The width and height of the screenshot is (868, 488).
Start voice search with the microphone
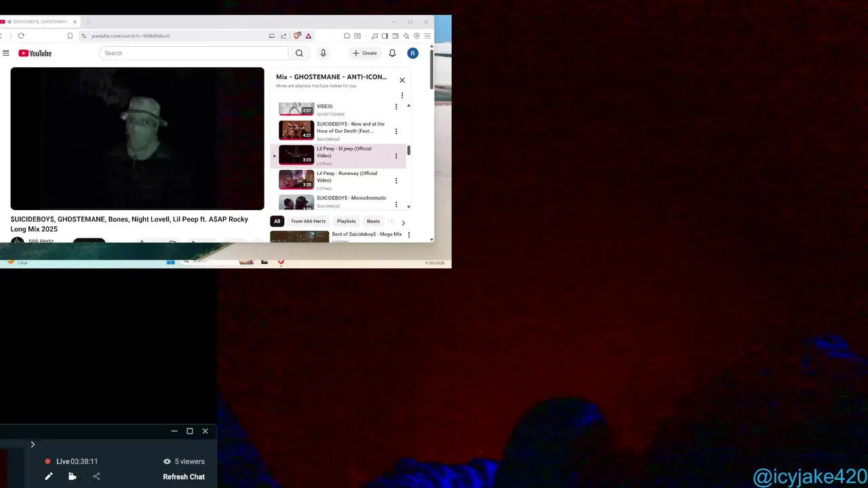tap(323, 53)
